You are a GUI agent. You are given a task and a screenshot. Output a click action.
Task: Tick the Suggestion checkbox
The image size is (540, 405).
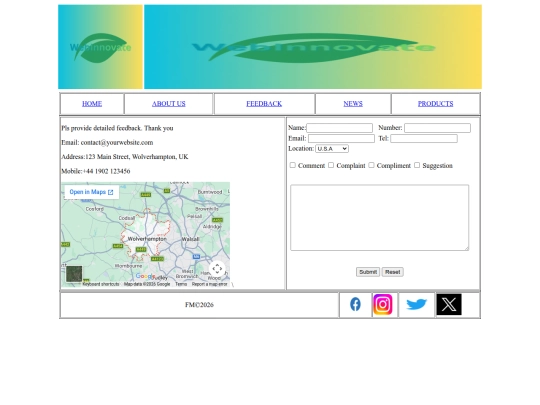(417, 165)
